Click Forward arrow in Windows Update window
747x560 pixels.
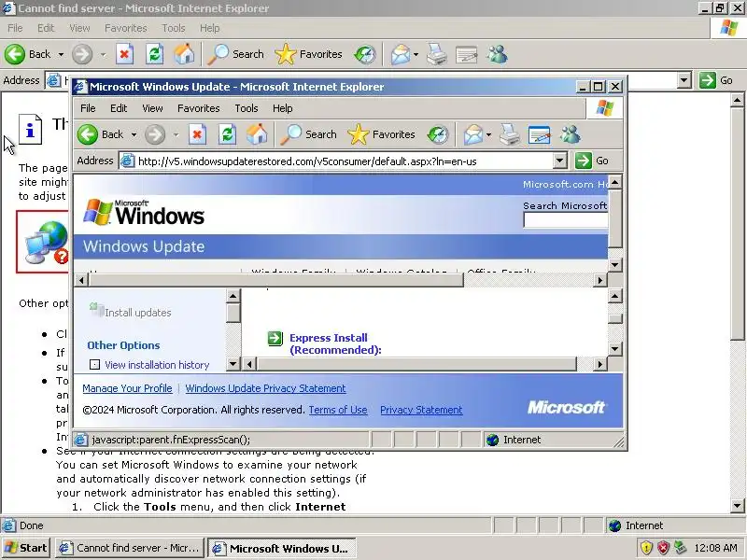(x=155, y=134)
